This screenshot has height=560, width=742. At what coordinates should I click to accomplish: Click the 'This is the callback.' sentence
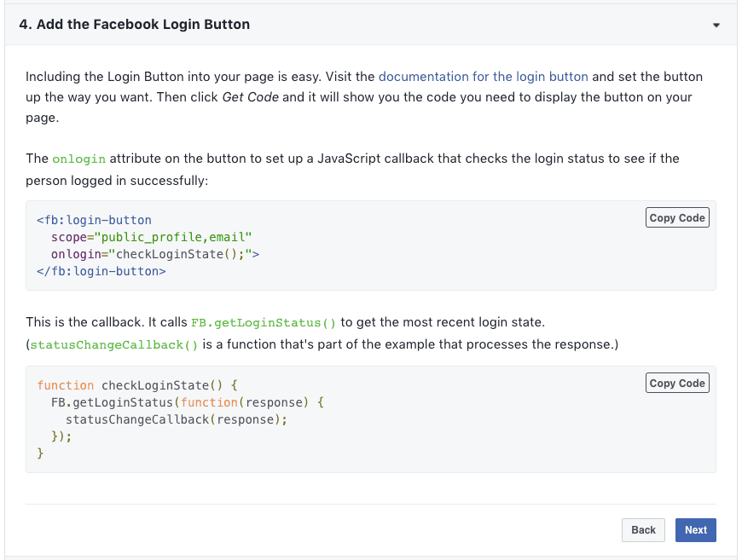click(x=84, y=322)
